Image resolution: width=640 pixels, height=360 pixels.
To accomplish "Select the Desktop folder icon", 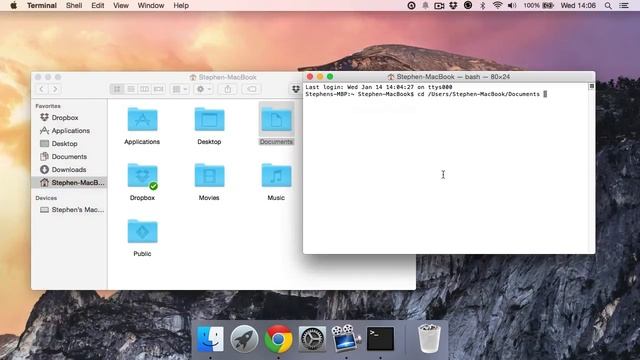I will pyautogui.click(x=209, y=120).
